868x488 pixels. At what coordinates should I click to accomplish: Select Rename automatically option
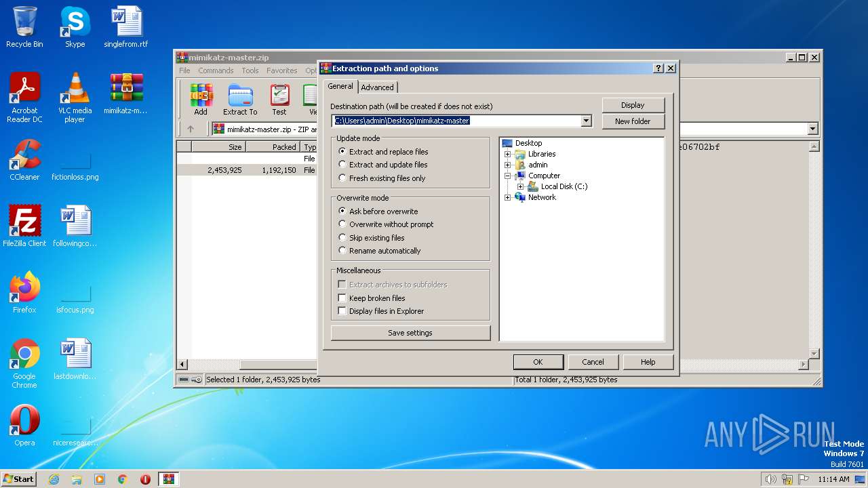click(x=380, y=251)
